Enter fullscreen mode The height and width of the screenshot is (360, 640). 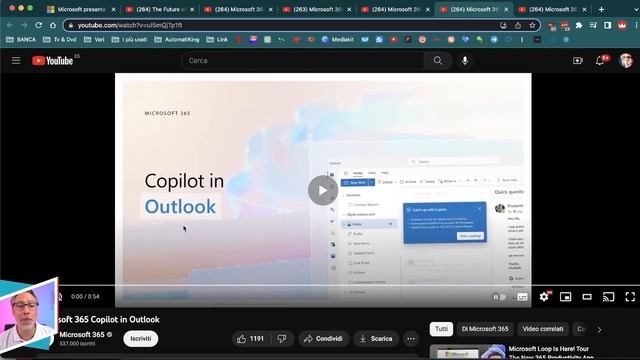pyautogui.click(x=630, y=297)
